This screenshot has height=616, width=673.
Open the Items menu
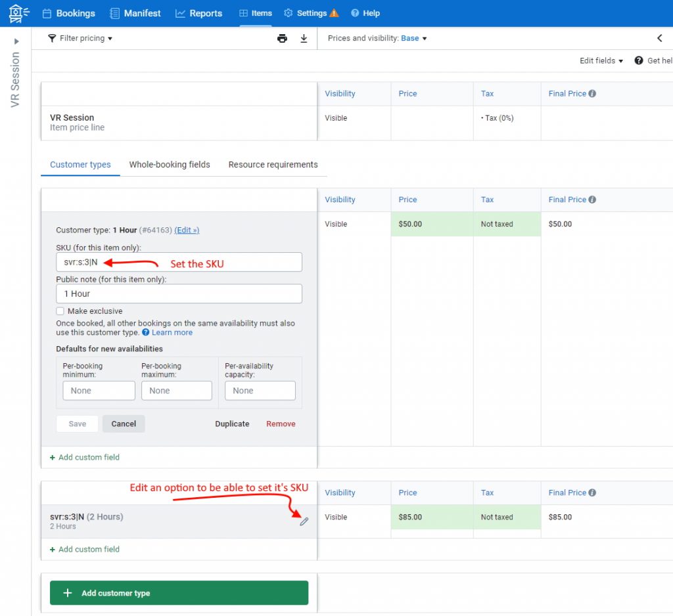pyautogui.click(x=256, y=13)
